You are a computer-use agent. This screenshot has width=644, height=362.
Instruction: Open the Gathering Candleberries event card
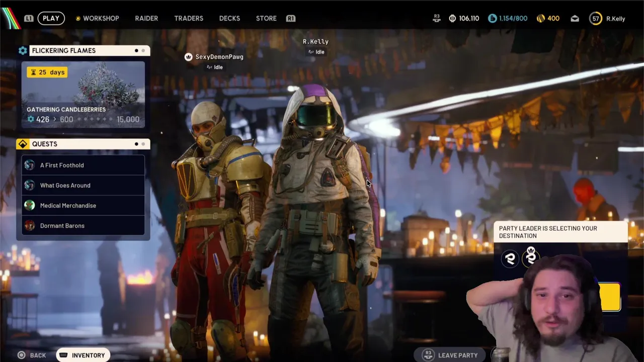point(83,94)
